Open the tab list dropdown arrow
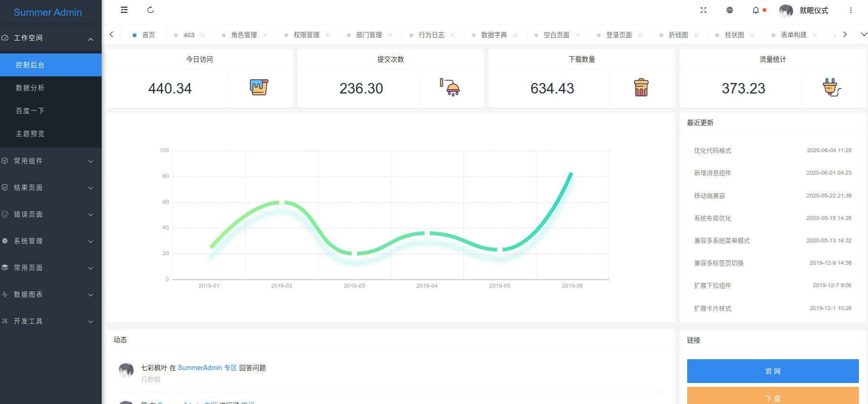The height and width of the screenshot is (404, 868). (x=863, y=34)
